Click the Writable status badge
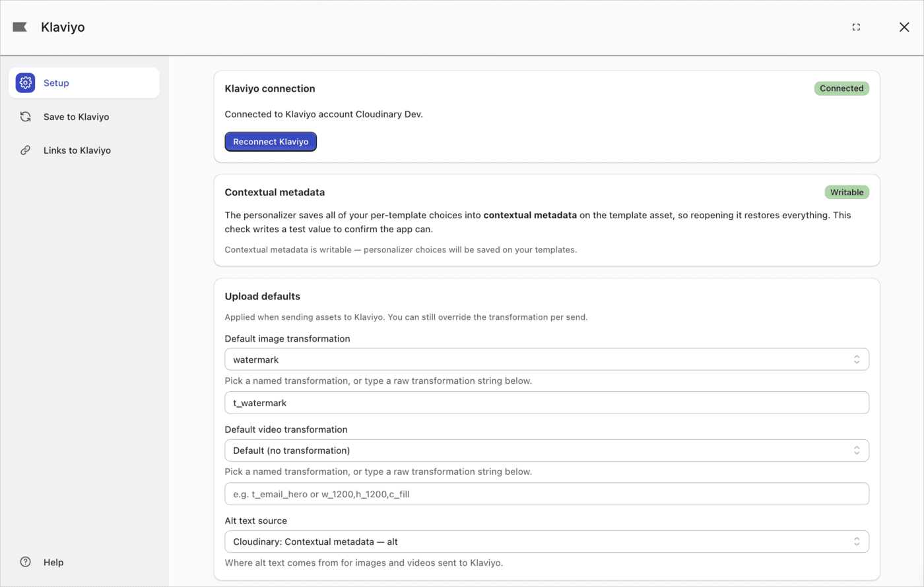Image resolution: width=924 pixels, height=587 pixels. coord(847,193)
